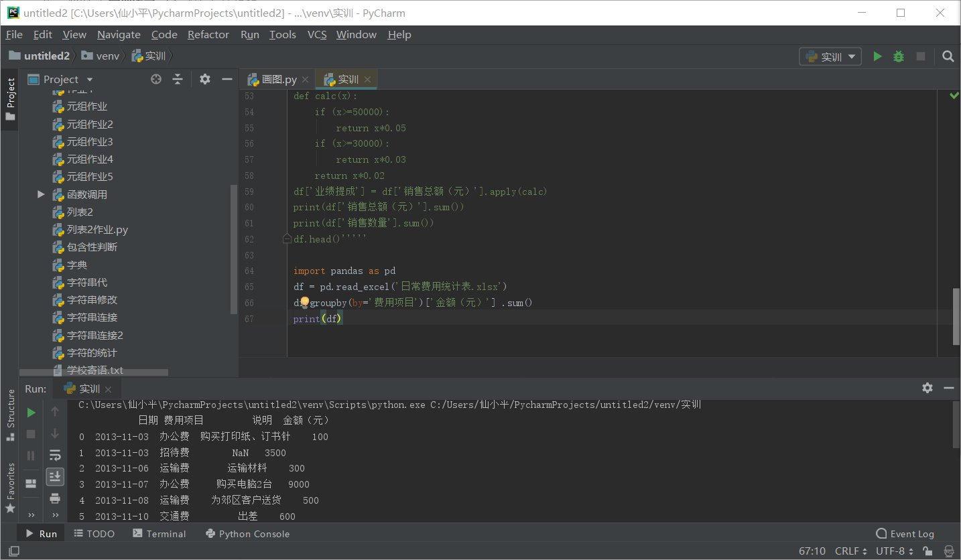Click the Run output's vertical scrollbar

pos(956,425)
